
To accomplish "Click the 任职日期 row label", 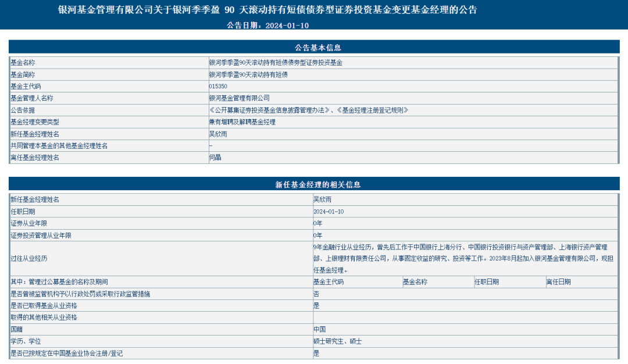I will pos(23,212).
